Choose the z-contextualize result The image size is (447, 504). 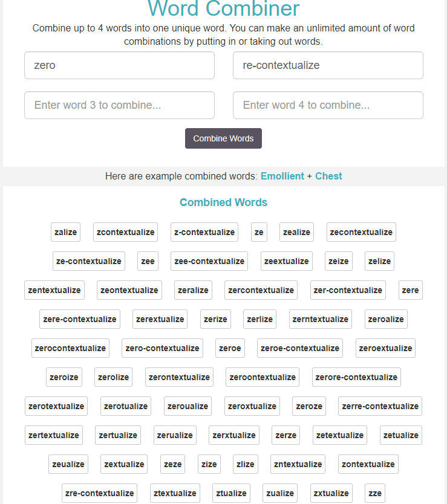[204, 232]
